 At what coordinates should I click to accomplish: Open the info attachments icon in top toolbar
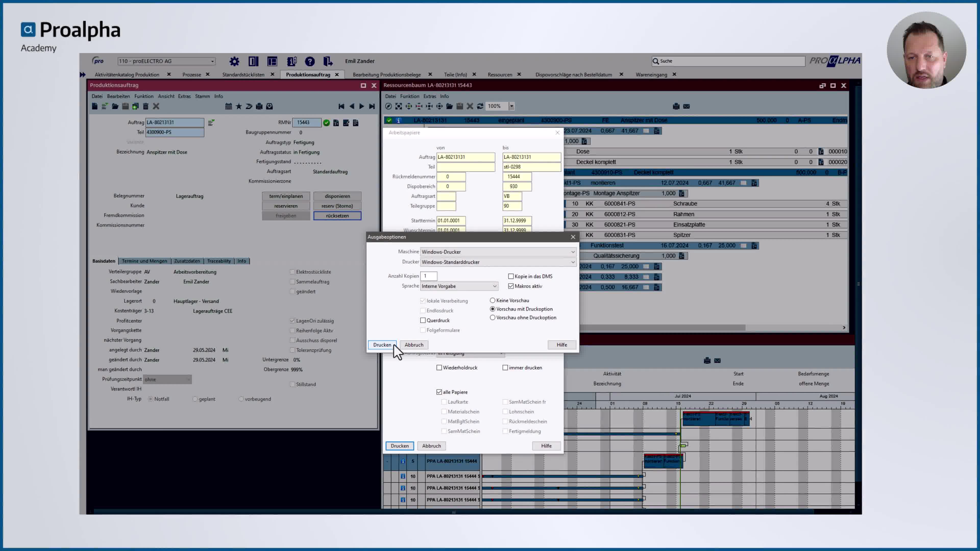(292, 61)
